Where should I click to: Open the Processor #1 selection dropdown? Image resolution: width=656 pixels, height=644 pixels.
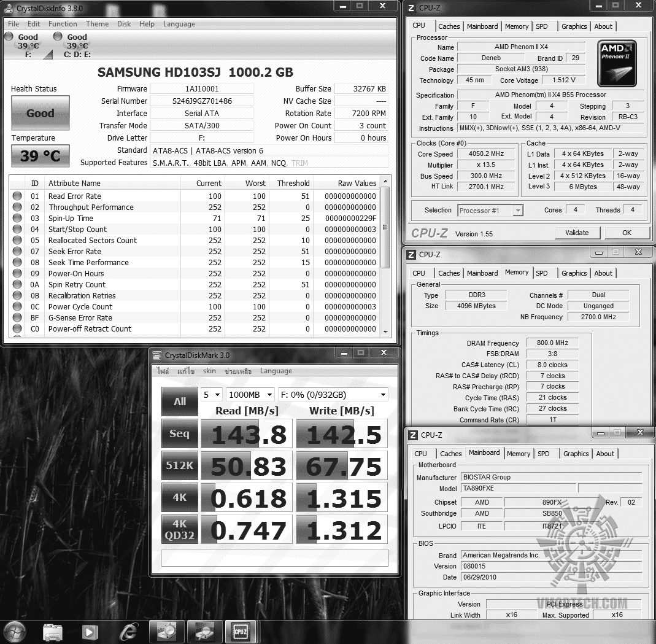(490, 211)
